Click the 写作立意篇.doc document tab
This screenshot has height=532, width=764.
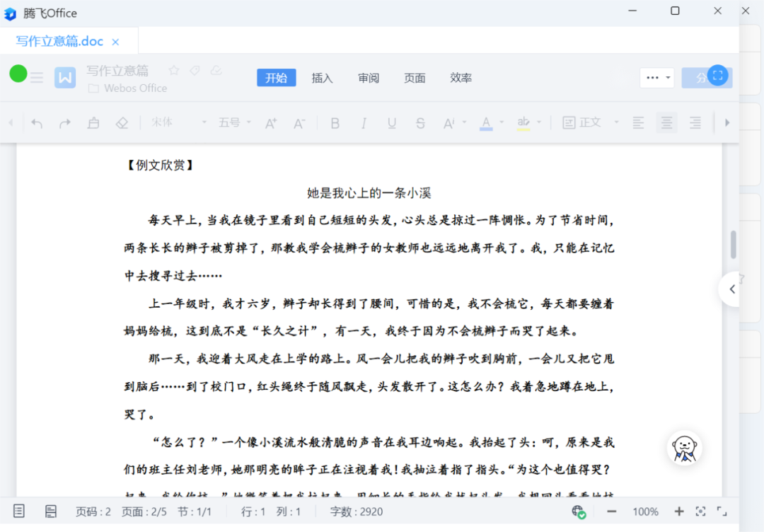coord(60,41)
